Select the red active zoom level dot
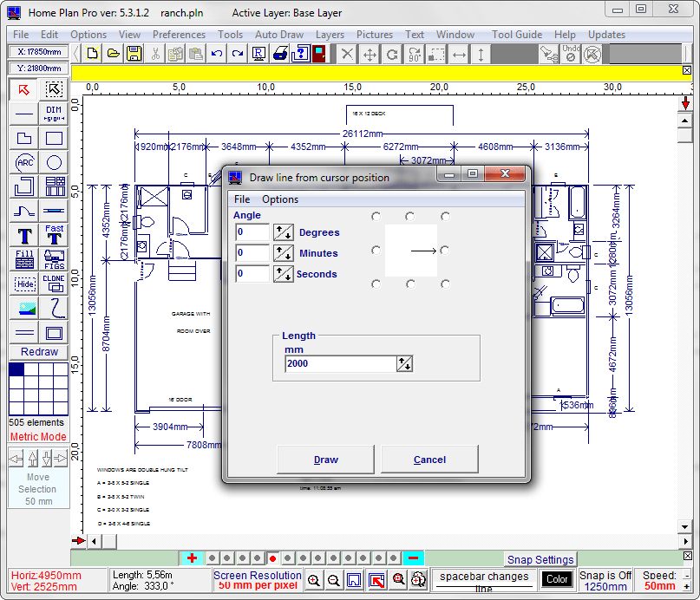 tap(272, 558)
